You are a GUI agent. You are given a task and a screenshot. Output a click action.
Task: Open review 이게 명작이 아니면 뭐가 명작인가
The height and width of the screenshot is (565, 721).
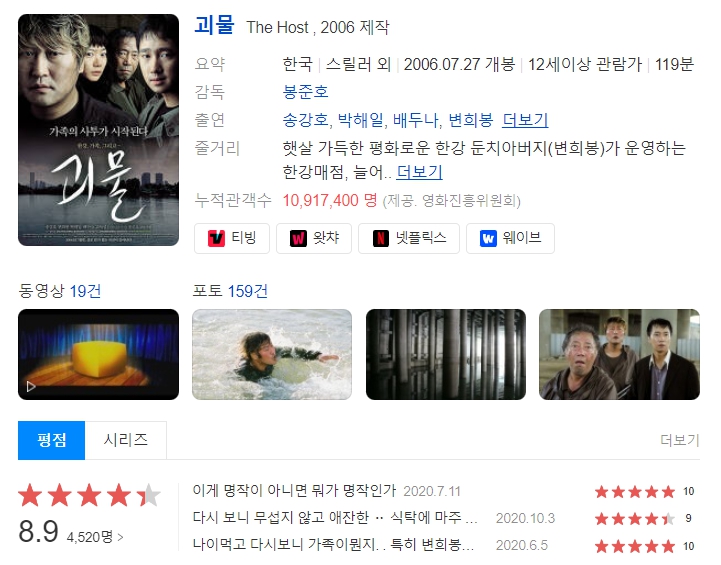click(294, 491)
